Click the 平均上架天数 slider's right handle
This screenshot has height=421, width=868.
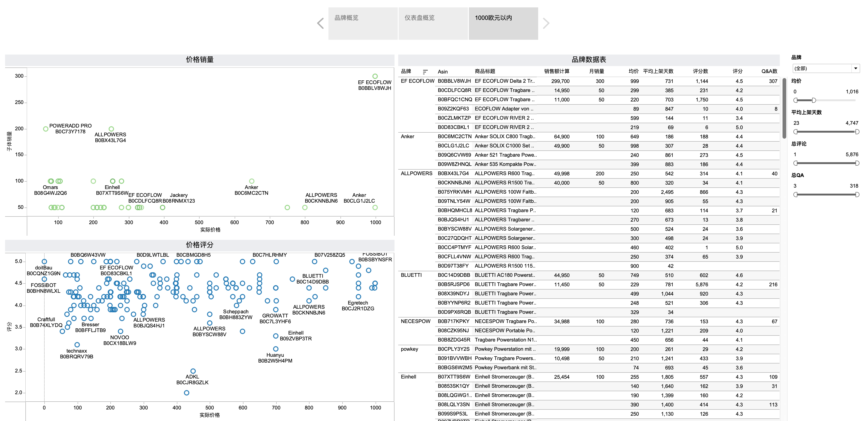pos(857,131)
